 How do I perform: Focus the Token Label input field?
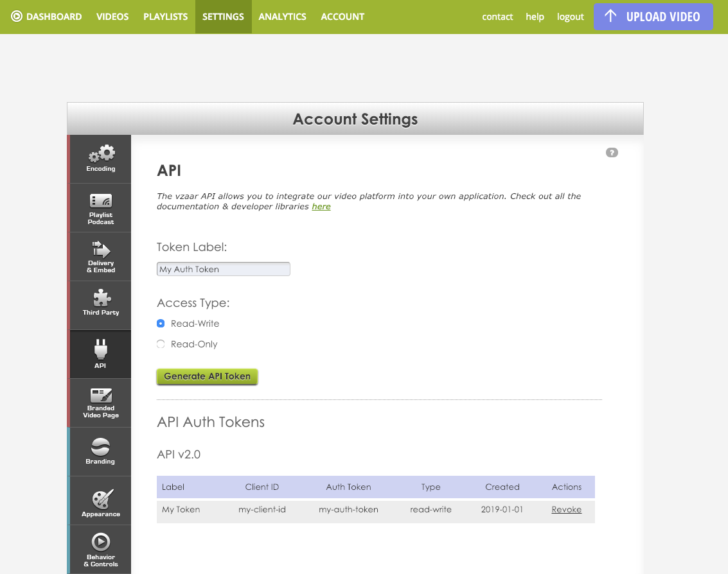224,269
